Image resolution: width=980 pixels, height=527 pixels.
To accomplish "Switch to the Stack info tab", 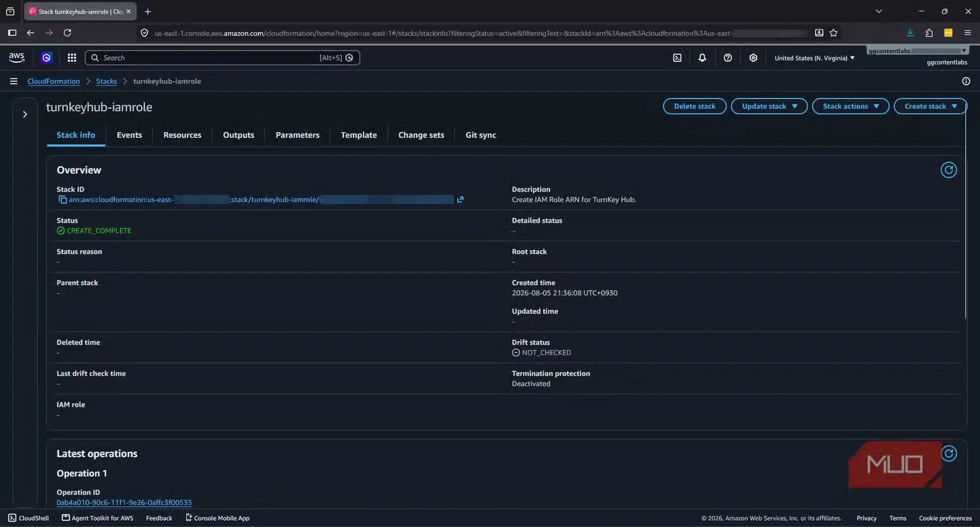I will click(76, 135).
